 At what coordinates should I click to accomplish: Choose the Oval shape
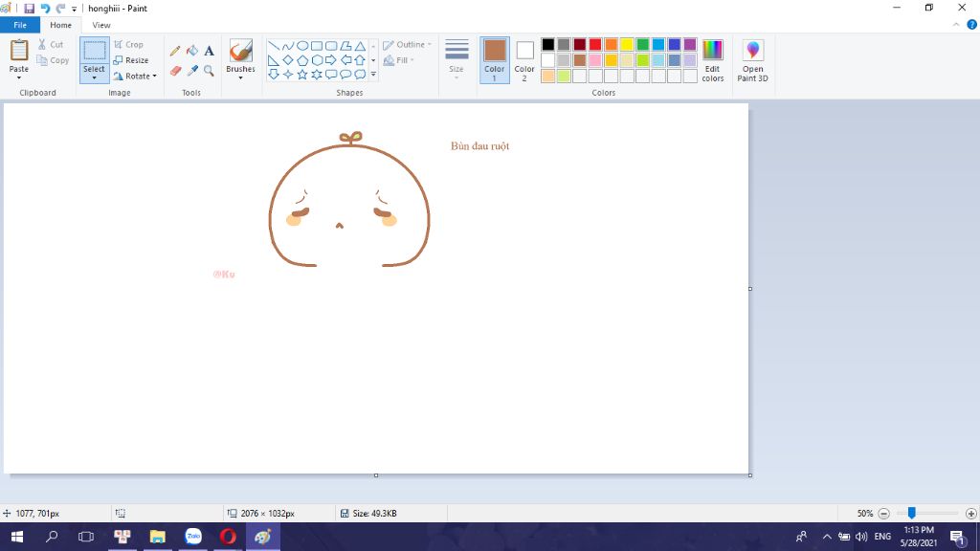[x=302, y=46]
